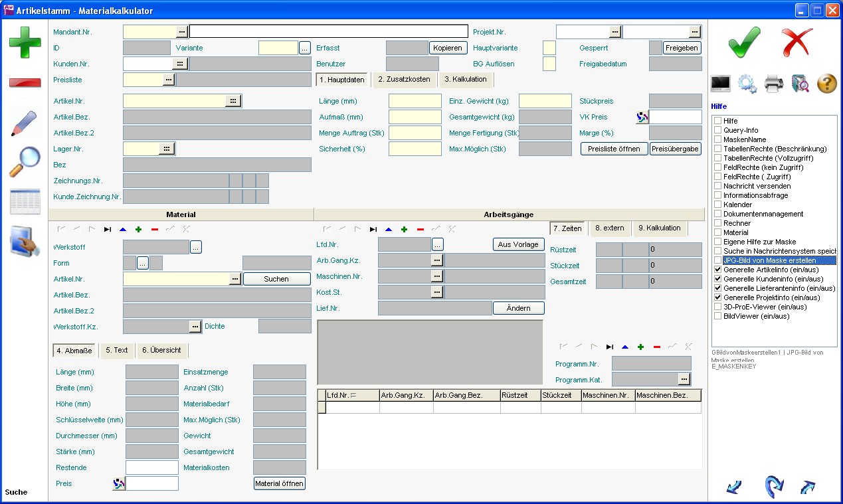This screenshot has height=504, width=843.
Task: Open the Mandant.Nr. lookup button
Action: (x=182, y=32)
